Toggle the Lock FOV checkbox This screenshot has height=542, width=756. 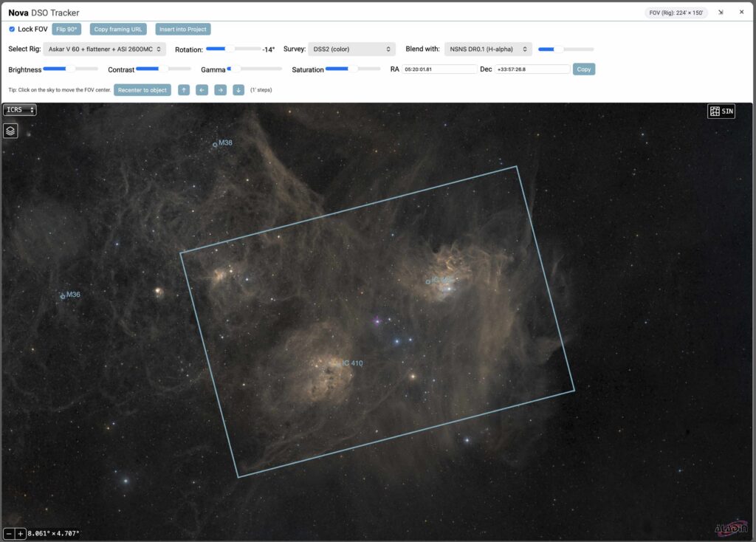[x=10, y=29]
